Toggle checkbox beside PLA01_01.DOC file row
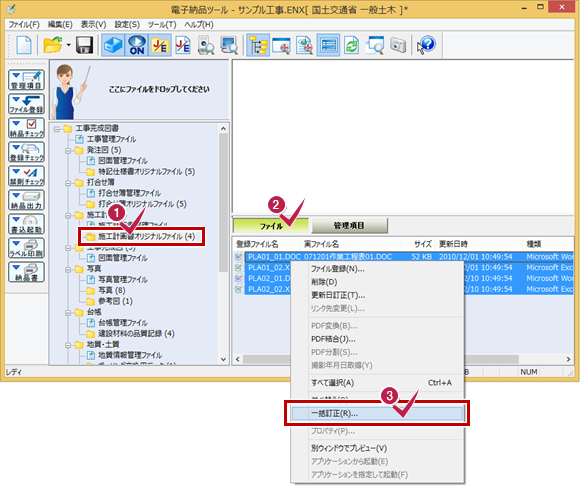Image resolution: width=580 pixels, height=488 pixels. tap(239, 256)
